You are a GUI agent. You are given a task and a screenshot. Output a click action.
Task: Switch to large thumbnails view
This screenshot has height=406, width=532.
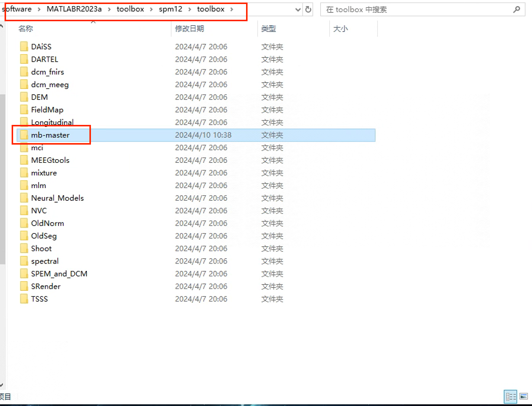[x=523, y=396]
